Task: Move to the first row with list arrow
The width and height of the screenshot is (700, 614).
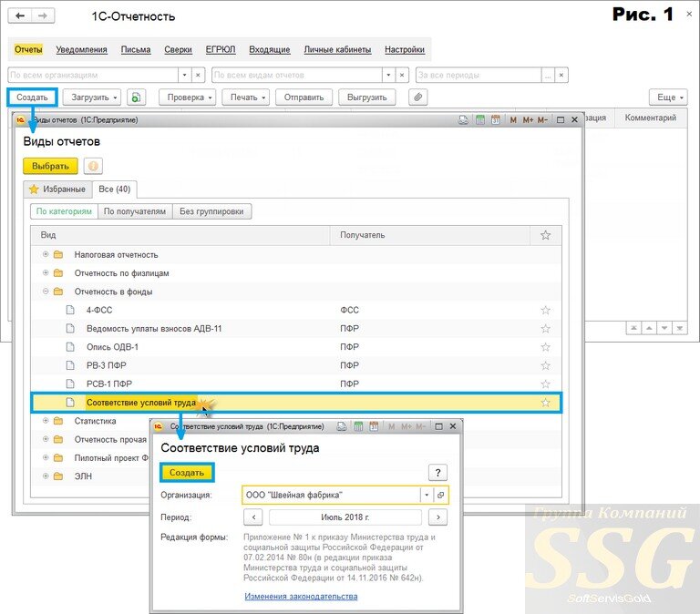Action: click(x=633, y=329)
